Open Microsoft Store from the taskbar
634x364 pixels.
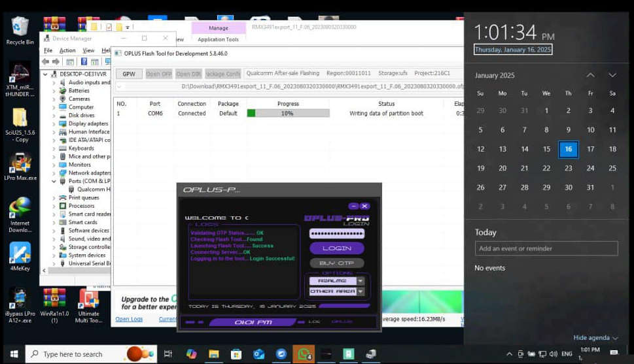236,354
